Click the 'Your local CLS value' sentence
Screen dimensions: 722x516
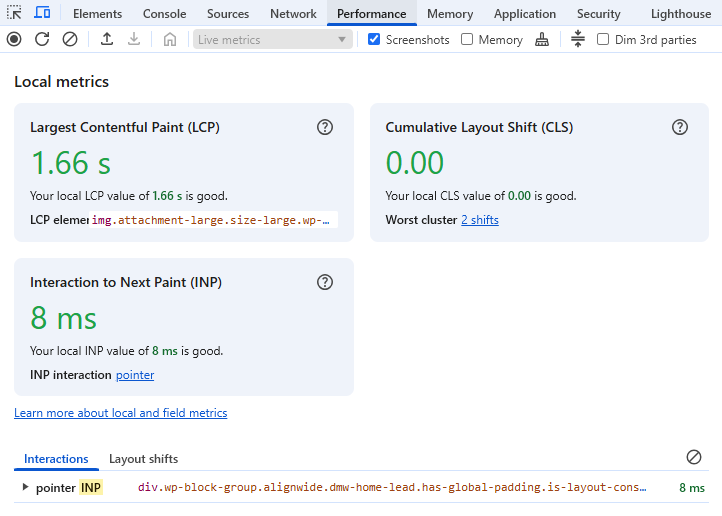click(481, 196)
